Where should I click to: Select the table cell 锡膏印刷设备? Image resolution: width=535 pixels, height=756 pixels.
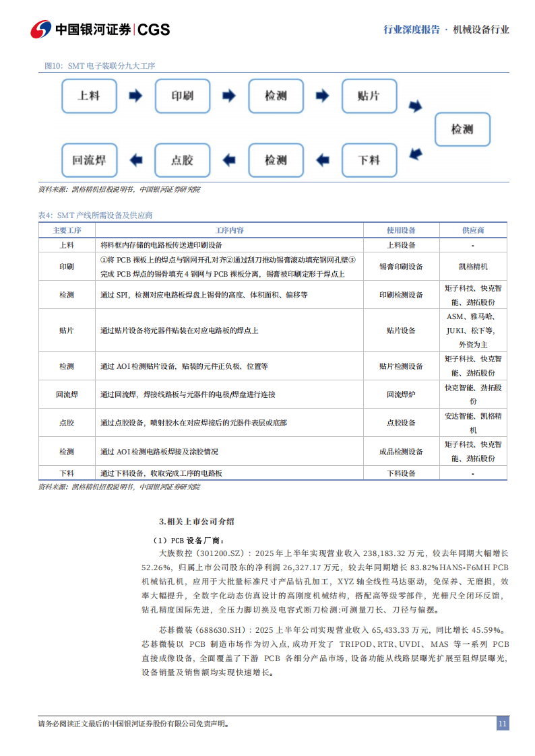402,267
